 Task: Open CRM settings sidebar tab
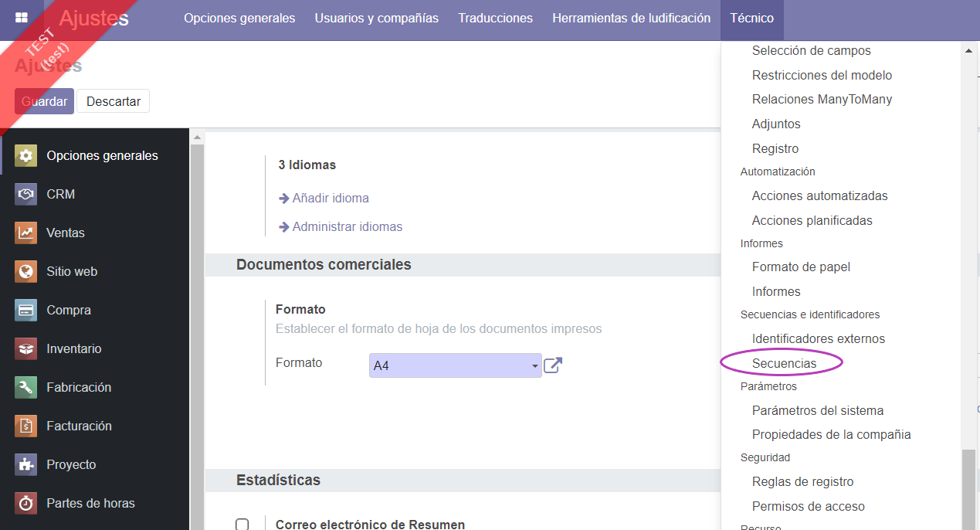95,194
